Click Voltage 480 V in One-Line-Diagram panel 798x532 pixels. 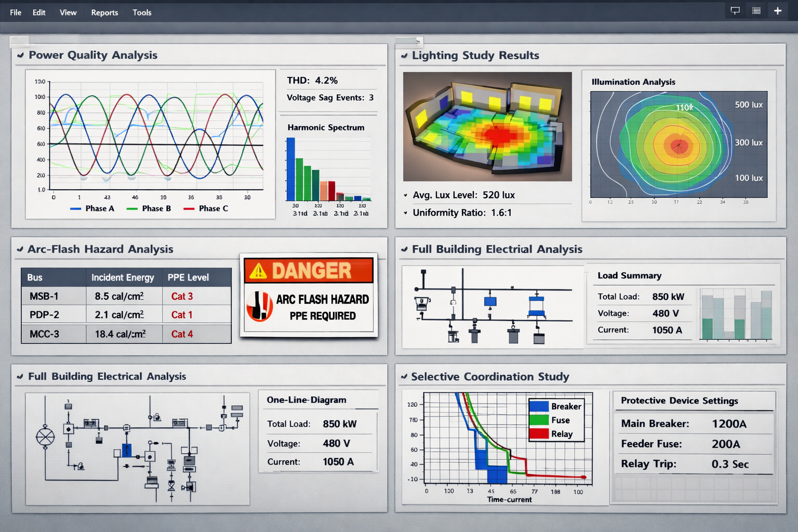309,444
